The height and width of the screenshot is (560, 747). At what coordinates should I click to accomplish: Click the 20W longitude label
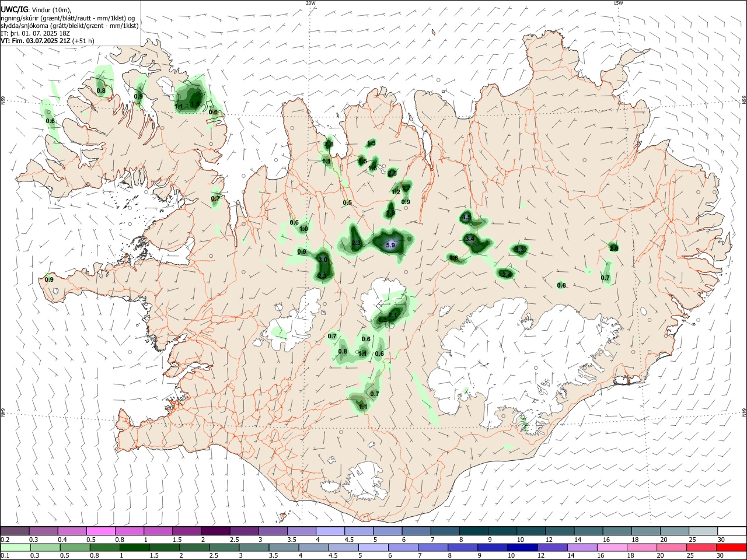pyautogui.click(x=310, y=3)
